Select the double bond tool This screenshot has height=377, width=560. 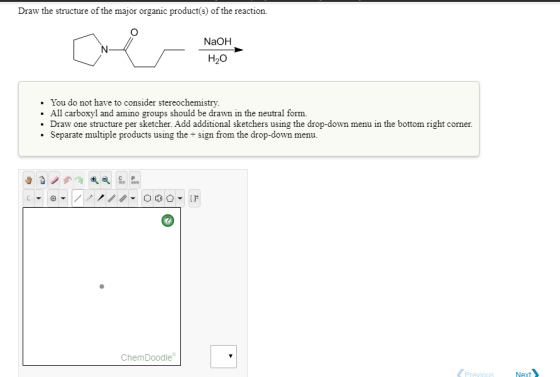pyautogui.click(x=112, y=198)
